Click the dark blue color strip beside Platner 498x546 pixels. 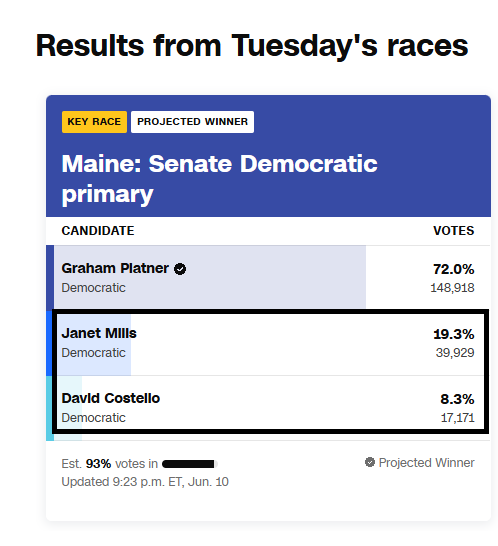tap(50, 278)
